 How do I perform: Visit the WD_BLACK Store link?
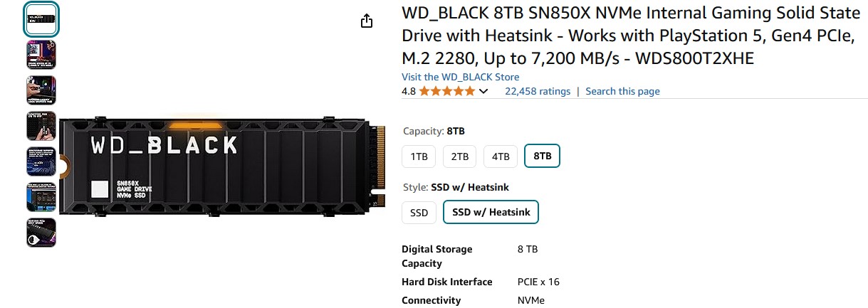point(460,77)
